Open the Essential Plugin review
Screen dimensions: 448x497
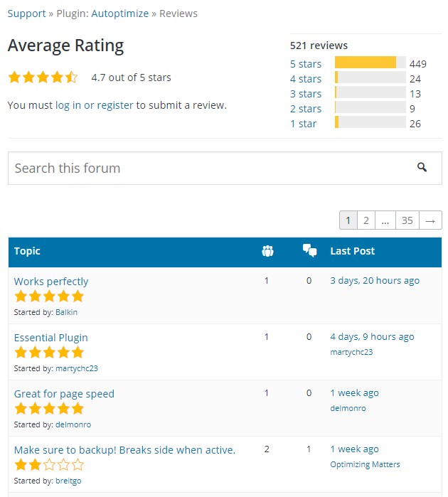coord(50,338)
